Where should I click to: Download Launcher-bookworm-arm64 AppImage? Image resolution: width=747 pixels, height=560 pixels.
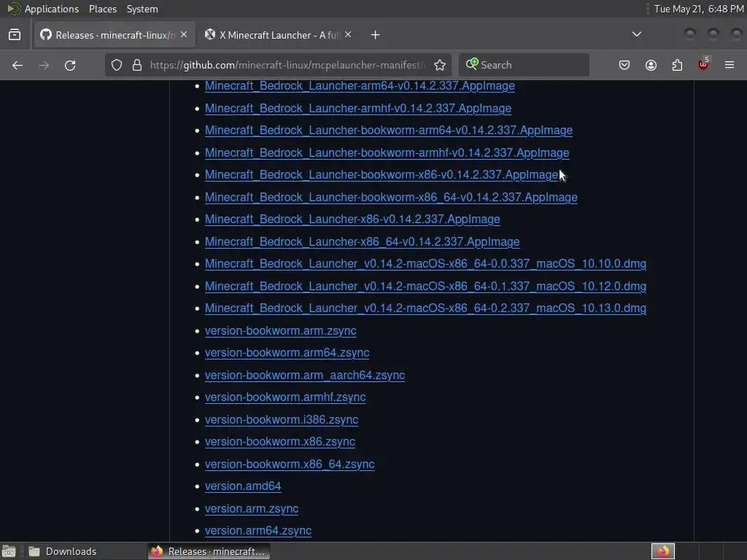click(389, 130)
